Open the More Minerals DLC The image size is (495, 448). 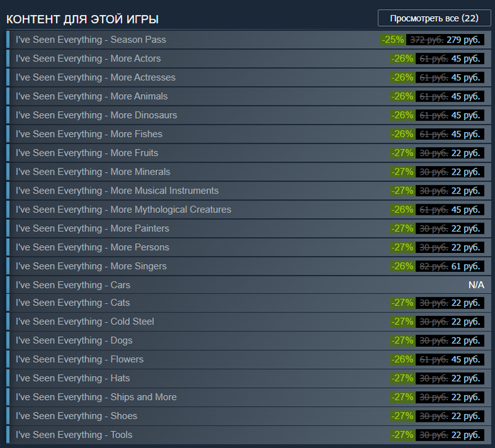click(x=248, y=172)
